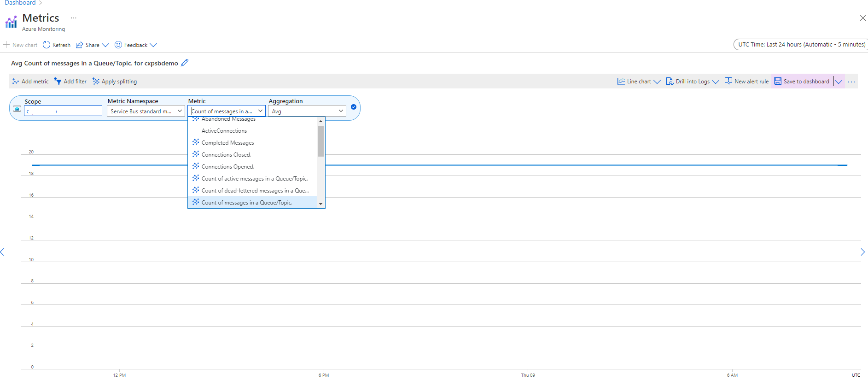Select Count of dead-lettered messages metric
This screenshot has width=868, height=380.
click(252, 191)
